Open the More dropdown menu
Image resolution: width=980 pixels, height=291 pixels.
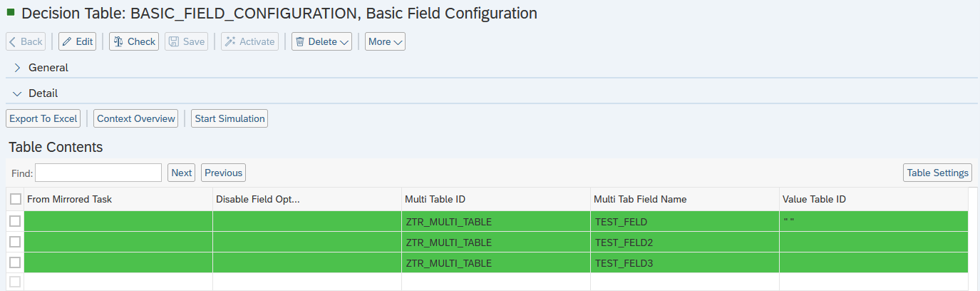[385, 41]
